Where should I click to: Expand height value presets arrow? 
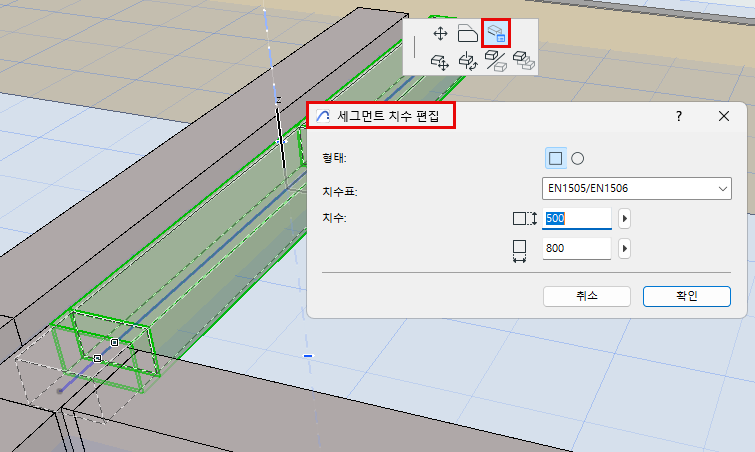pos(625,219)
